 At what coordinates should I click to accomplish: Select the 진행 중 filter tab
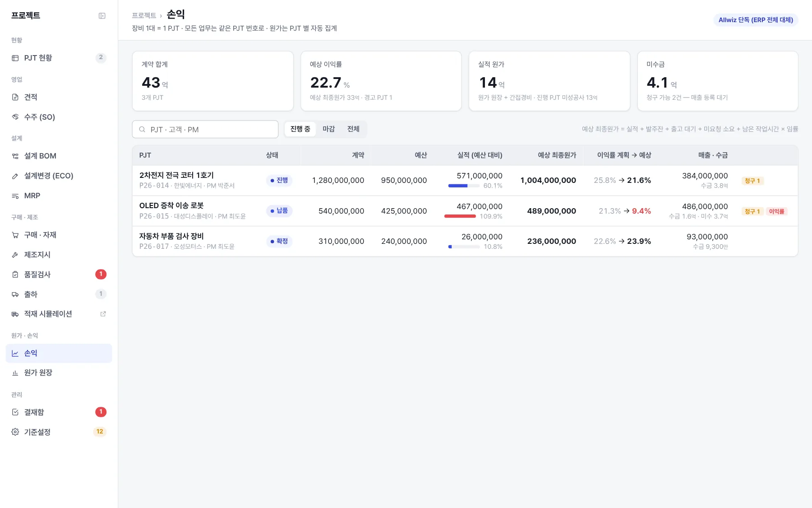click(x=300, y=129)
